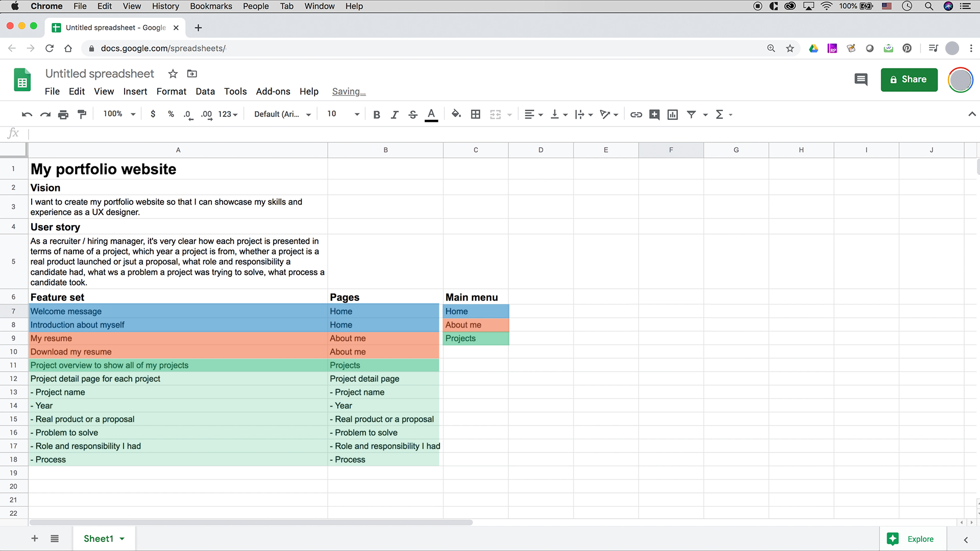Select the blue Welcome message cell
The height and width of the screenshot is (551, 980).
click(178, 311)
